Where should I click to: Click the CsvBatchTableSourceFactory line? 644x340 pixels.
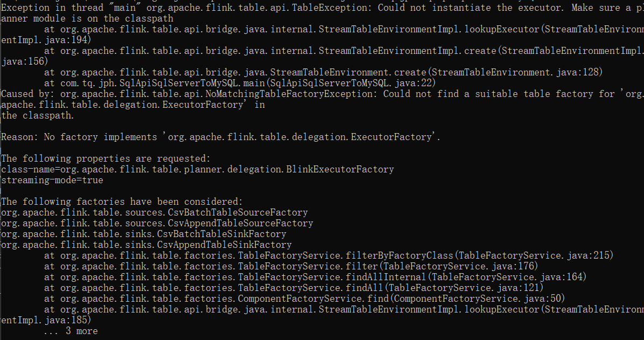point(155,212)
